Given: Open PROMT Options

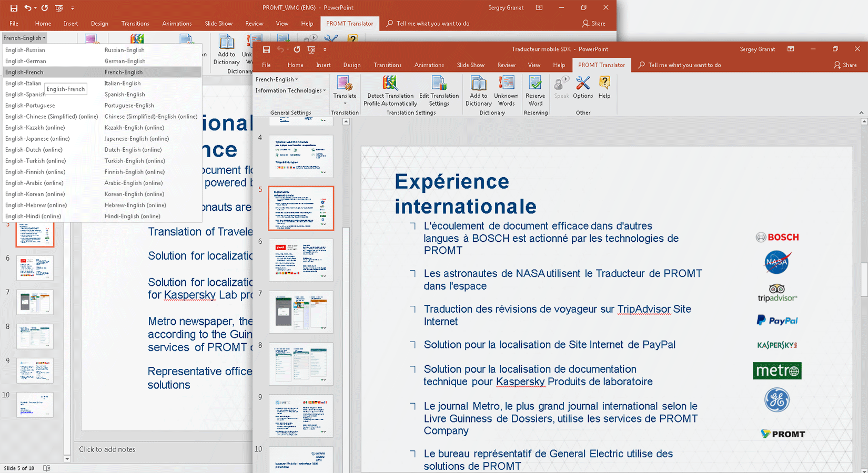Looking at the screenshot, I should tap(583, 87).
